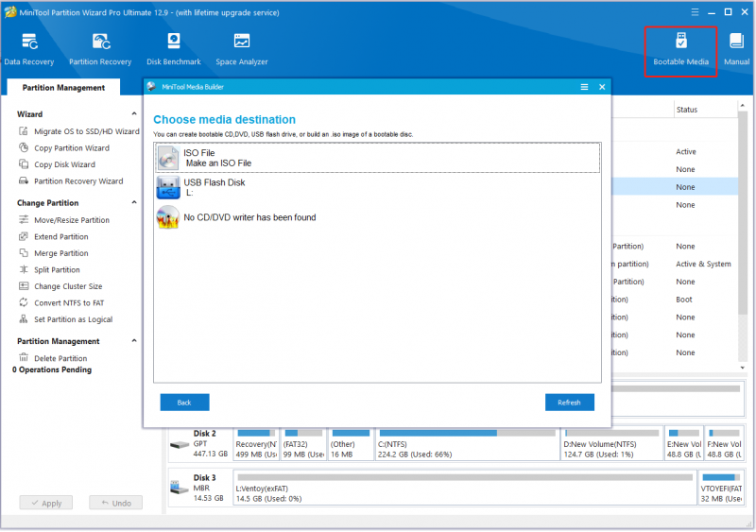Click the Disk 3 drive icon
The image size is (756, 532).
(179, 489)
